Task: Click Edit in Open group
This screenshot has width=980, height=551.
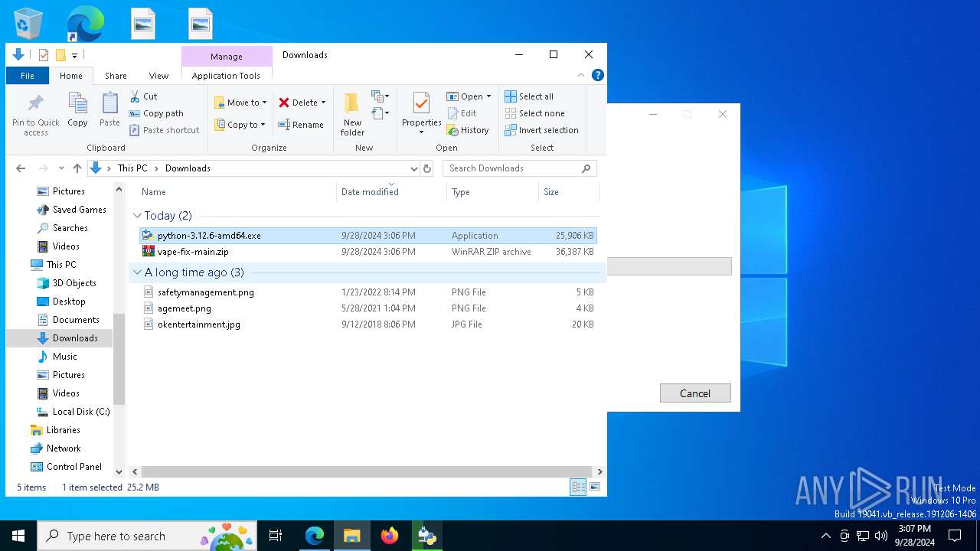Action: pos(462,113)
